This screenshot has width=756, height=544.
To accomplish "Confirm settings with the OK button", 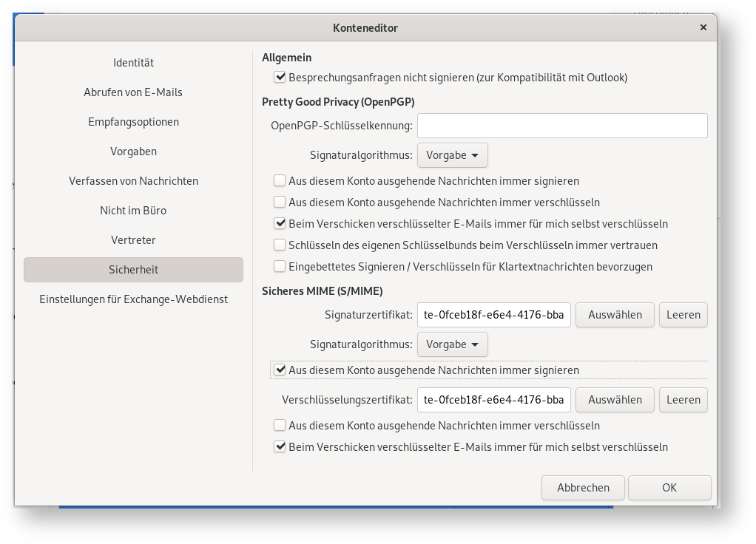I will [669, 488].
